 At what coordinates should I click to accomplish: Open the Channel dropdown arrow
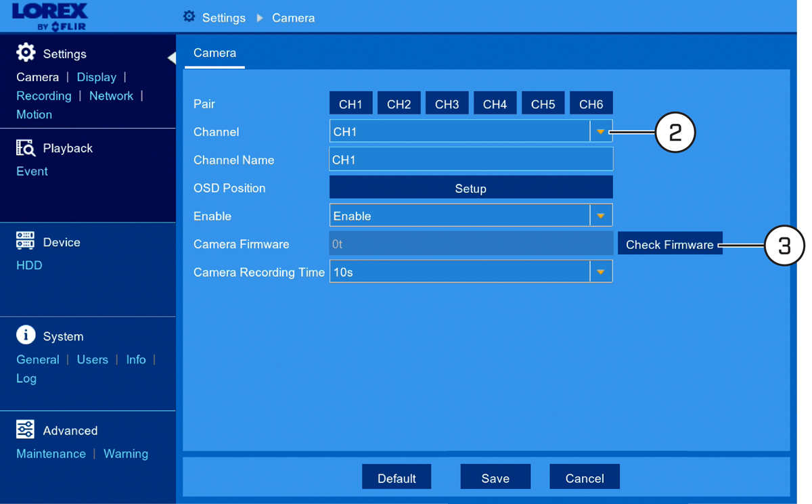point(601,132)
